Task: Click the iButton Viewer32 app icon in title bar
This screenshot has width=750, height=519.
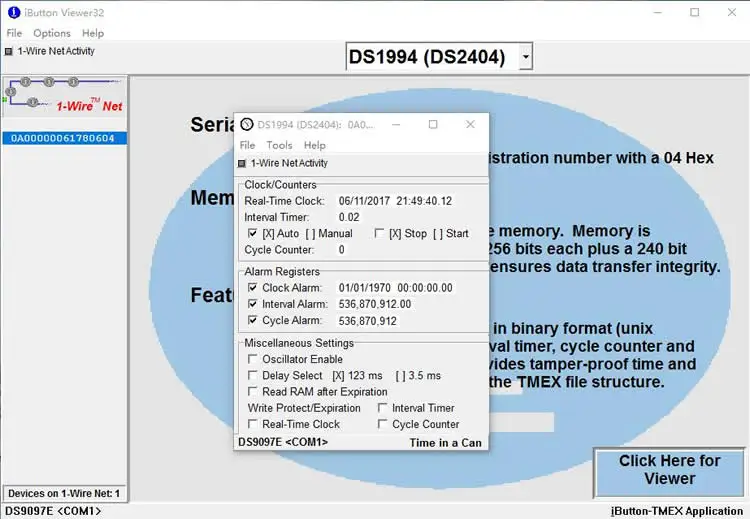Action: 14,13
